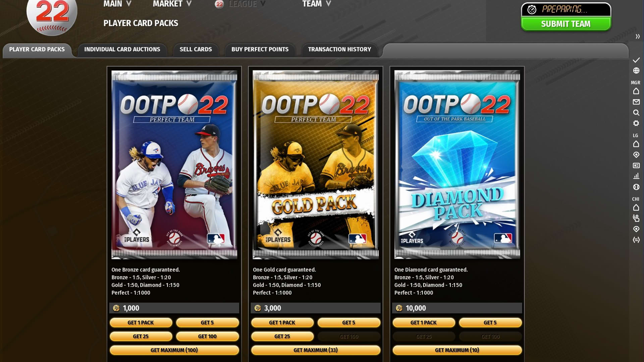Open the TEAM dropdown menu

(316, 4)
